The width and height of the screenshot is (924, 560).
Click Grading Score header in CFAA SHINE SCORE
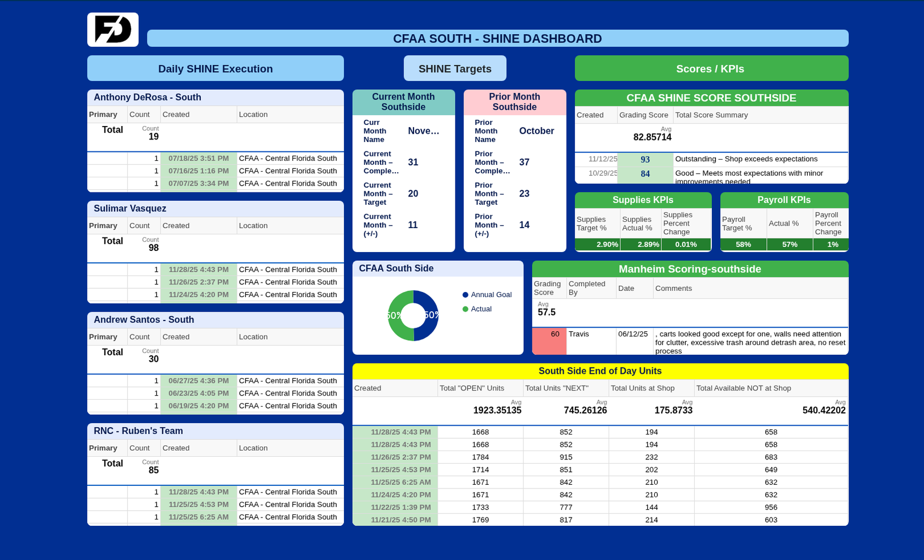tap(643, 115)
